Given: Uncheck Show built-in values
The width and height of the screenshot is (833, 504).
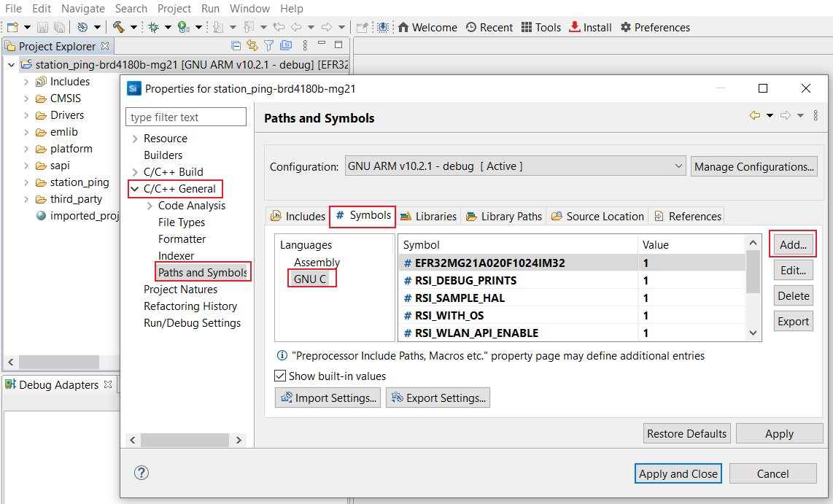Looking at the screenshot, I should (280, 376).
